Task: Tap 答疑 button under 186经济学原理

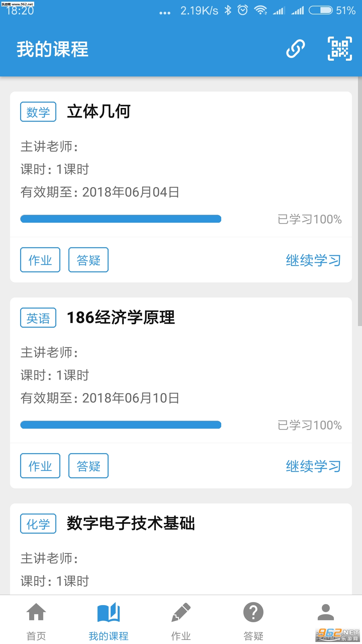Action: click(88, 466)
